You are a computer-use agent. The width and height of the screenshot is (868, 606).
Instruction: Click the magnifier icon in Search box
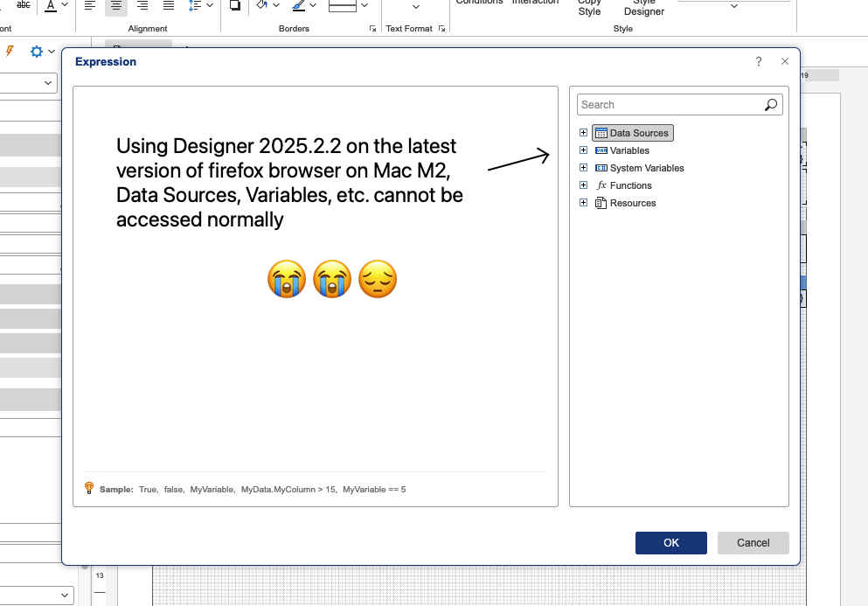click(770, 105)
